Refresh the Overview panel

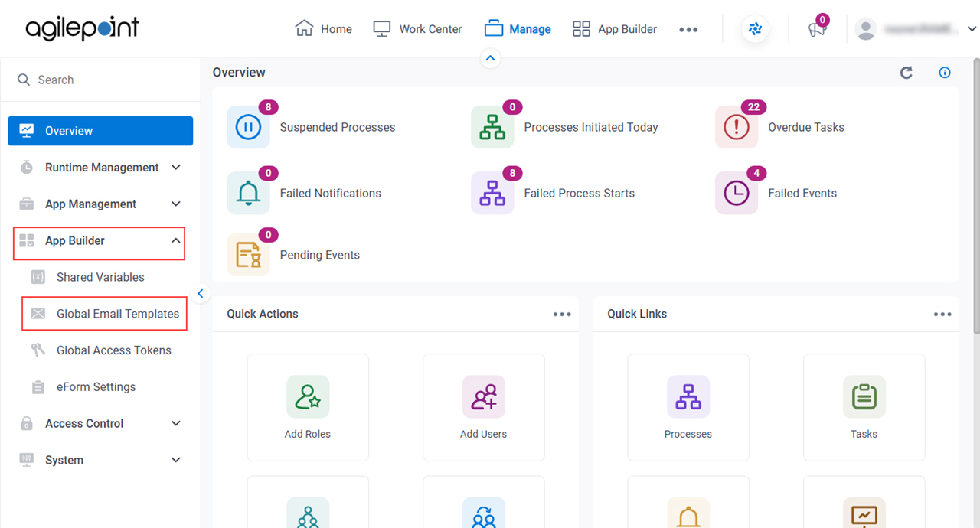[906, 73]
